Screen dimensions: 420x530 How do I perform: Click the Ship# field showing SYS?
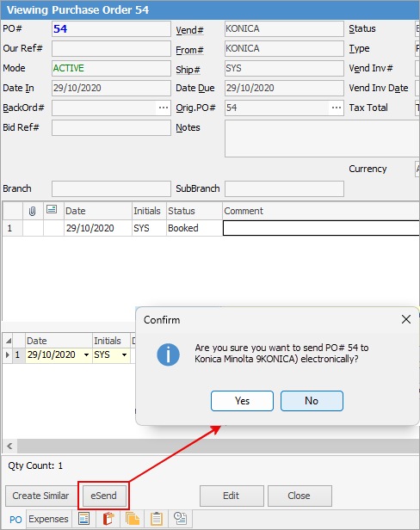(x=284, y=68)
